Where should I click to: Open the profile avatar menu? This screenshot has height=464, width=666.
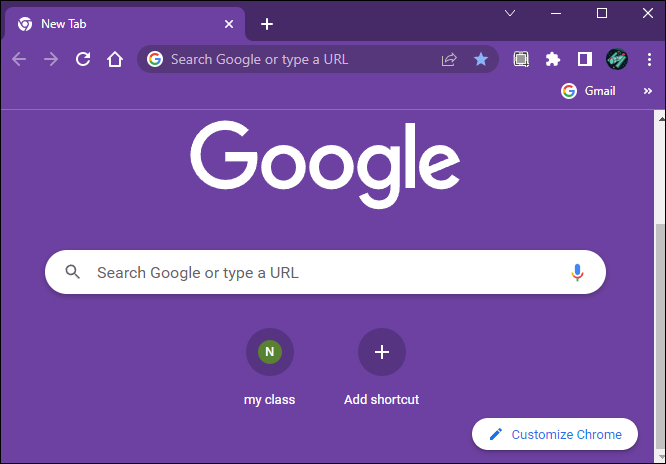[617, 59]
